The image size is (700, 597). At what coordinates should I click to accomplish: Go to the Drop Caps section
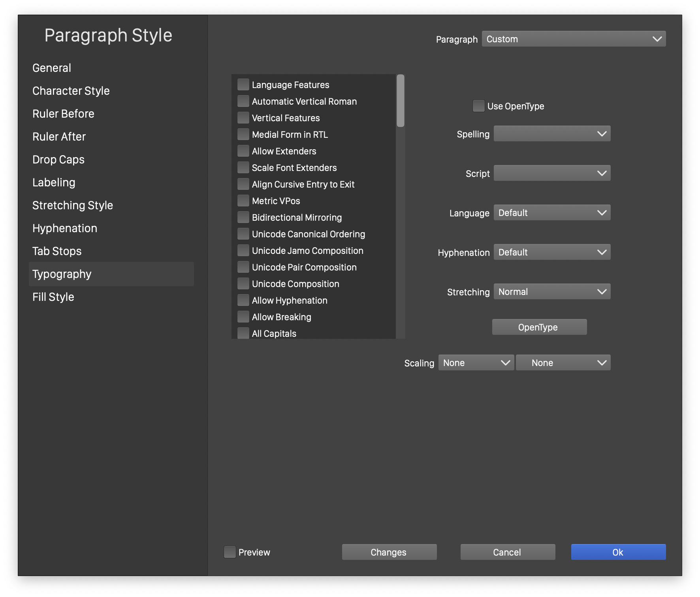click(58, 160)
